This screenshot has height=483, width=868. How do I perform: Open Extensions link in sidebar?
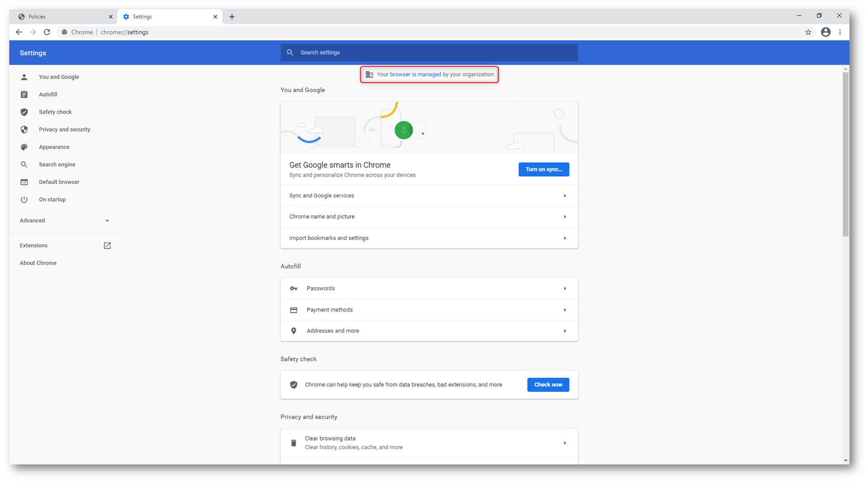(34, 245)
